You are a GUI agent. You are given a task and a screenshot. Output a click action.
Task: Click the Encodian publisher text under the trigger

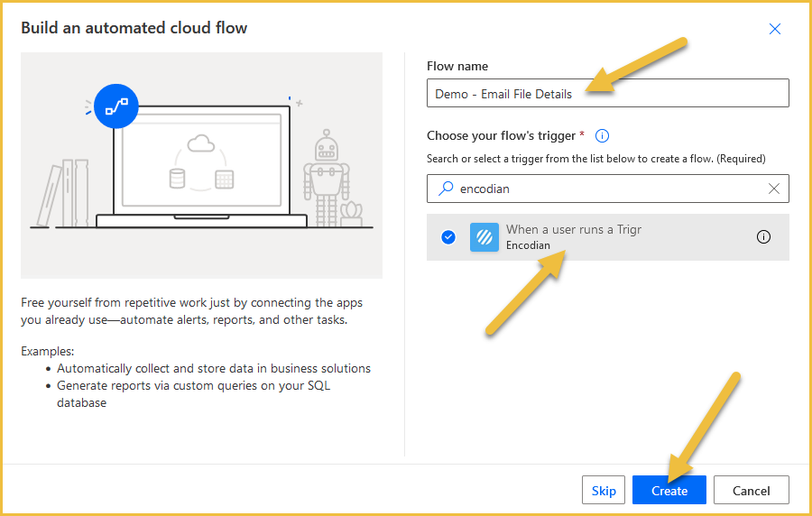click(528, 245)
